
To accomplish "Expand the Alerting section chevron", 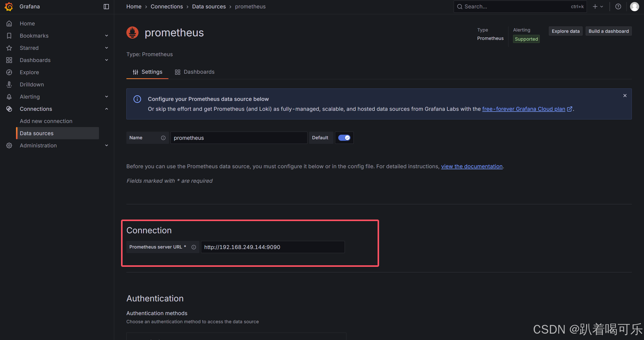I will tap(107, 97).
